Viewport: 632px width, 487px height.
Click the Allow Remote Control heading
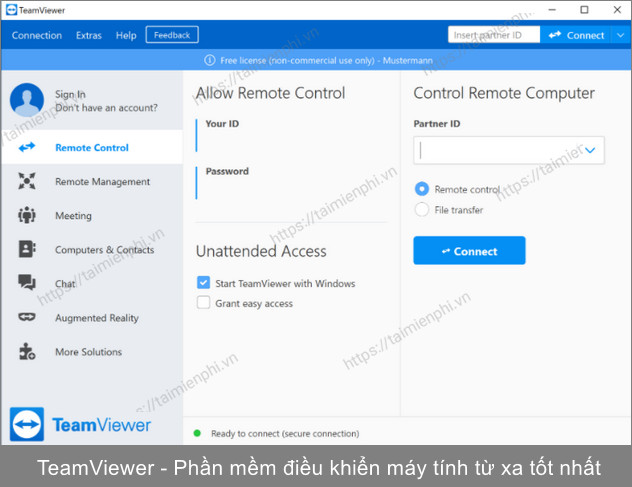coord(270,93)
